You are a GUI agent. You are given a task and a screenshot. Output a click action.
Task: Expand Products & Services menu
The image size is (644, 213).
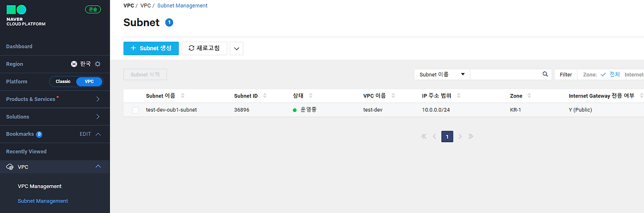point(98,99)
